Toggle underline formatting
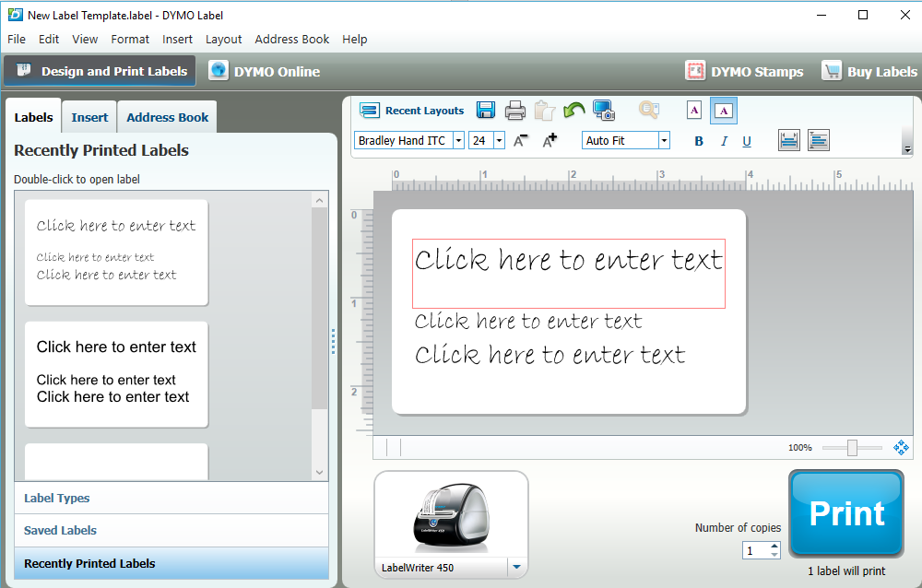The height and width of the screenshot is (588, 922). [747, 141]
